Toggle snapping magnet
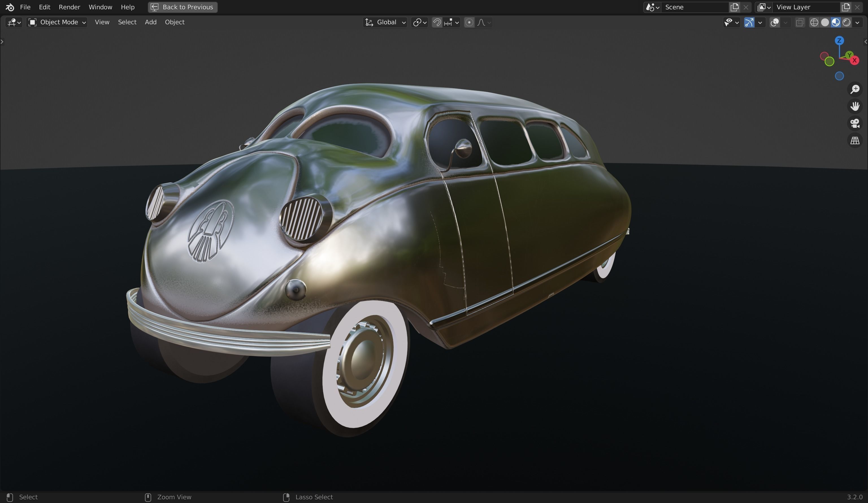 click(437, 22)
